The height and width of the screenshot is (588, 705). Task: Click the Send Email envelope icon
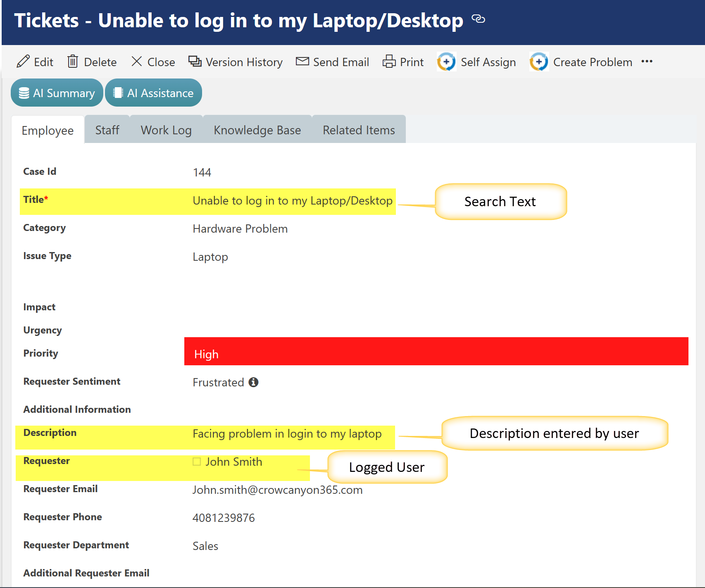click(302, 62)
